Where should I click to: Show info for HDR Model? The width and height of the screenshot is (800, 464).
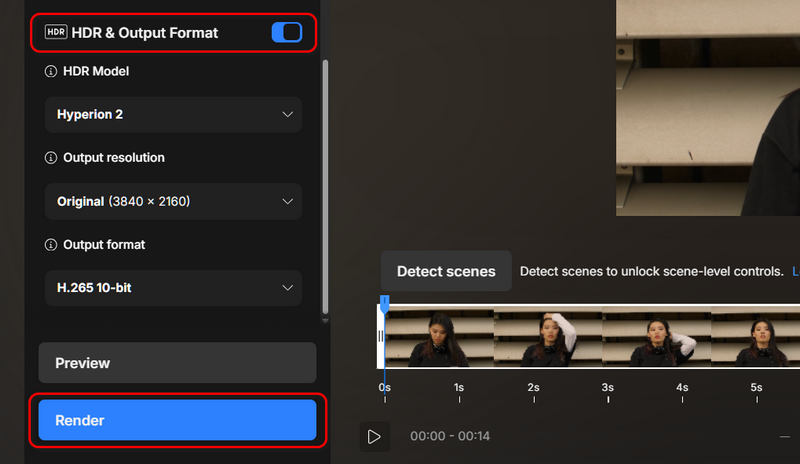click(51, 71)
